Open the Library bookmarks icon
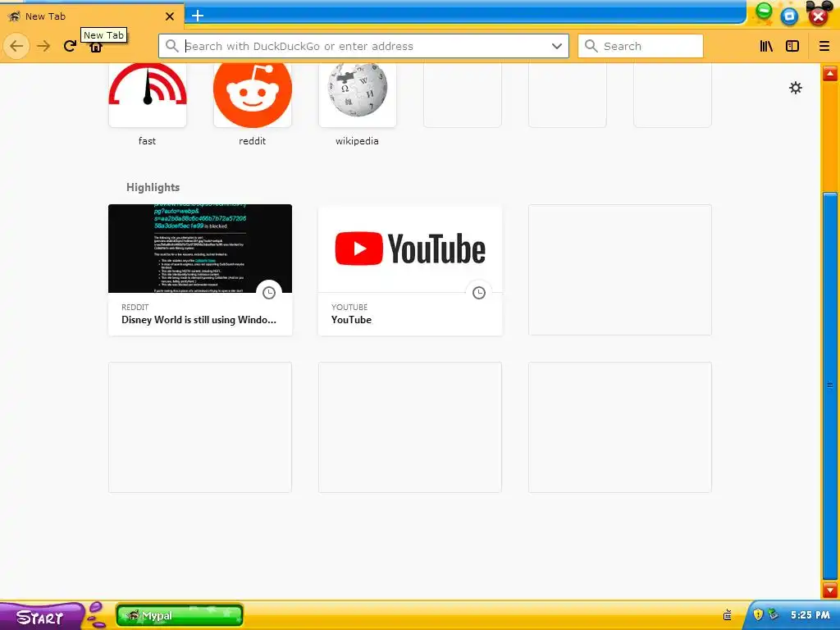 point(767,46)
